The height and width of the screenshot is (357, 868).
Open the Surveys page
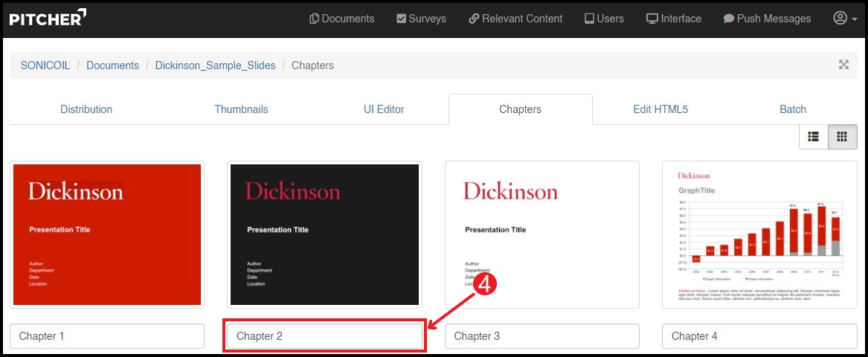[421, 19]
